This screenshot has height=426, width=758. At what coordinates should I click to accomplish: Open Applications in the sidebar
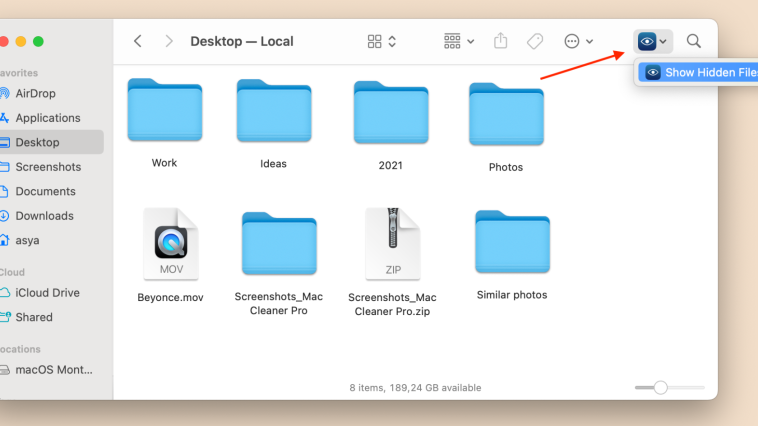(x=48, y=118)
